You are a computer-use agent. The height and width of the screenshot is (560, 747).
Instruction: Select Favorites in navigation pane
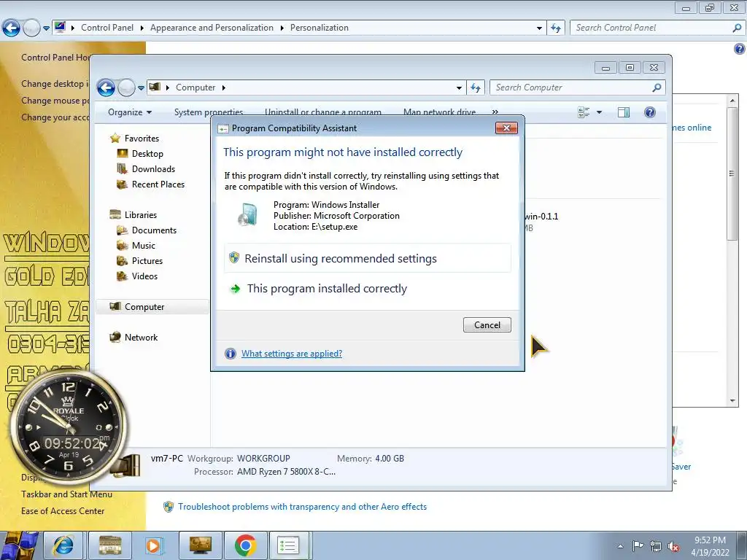[142, 138]
